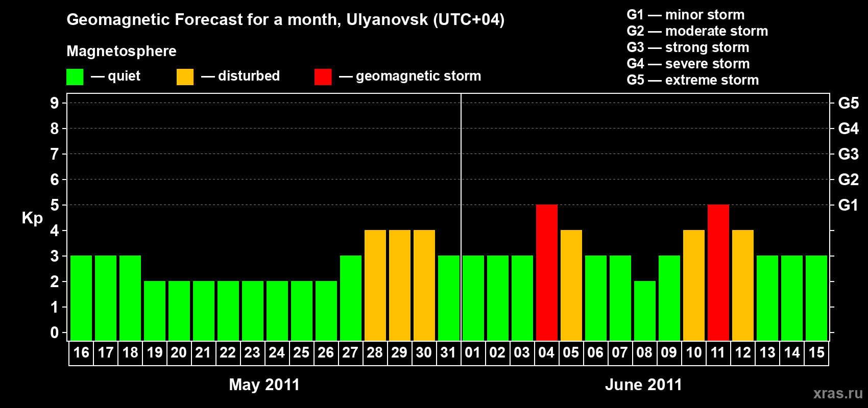Image resolution: width=868 pixels, height=408 pixels.
Task: Click the G3 right-axis label
Action: (x=849, y=154)
